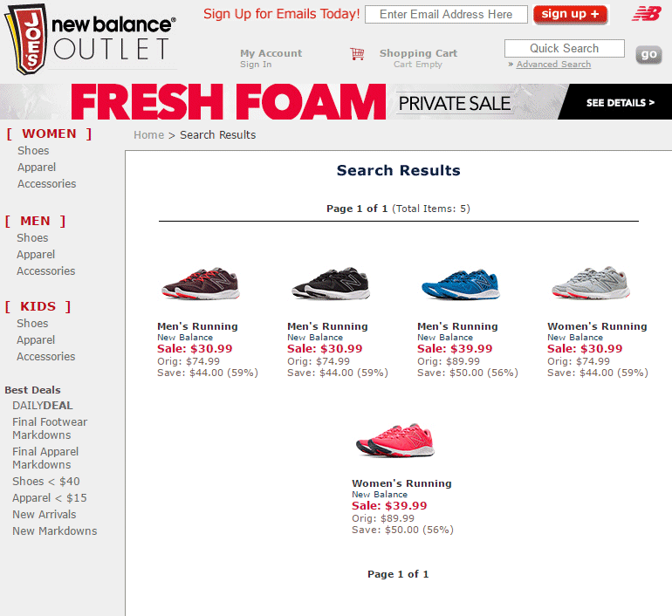Open the Shopping Cart link
Viewport: 672px width, 616px height.
tap(418, 53)
